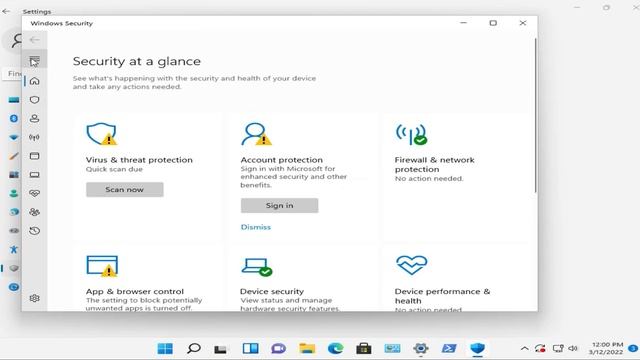This screenshot has width=640, height=360.
Task: Open Firewall & network protection sidebar icon
Action: (x=35, y=137)
